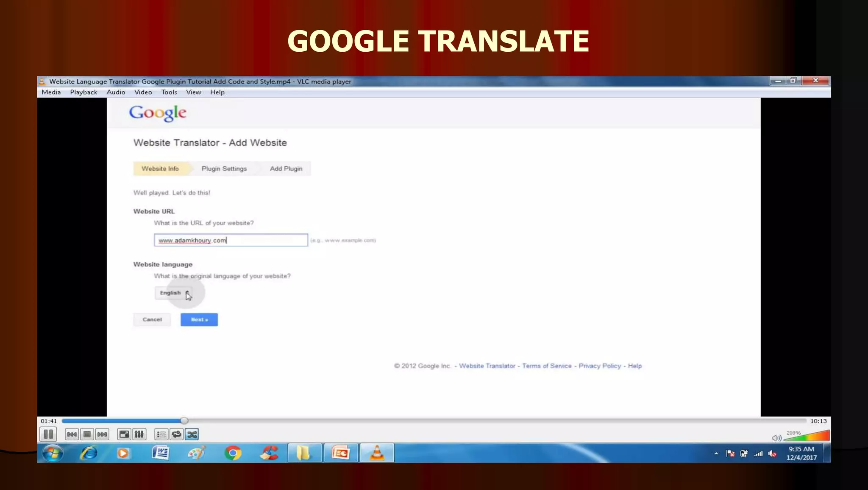Click the VLC cone title bar icon
Viewport: 868px width, 490px height.
click(42, 81)
